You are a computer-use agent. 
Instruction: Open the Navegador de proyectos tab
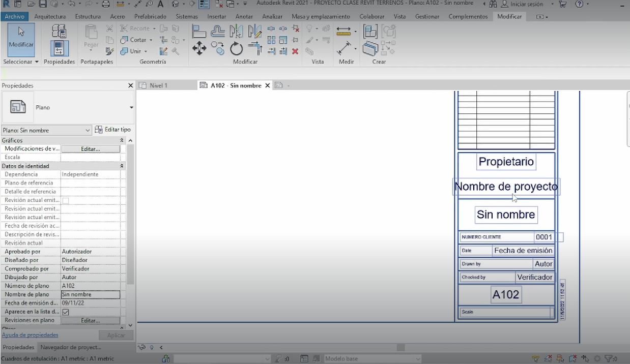71,347
